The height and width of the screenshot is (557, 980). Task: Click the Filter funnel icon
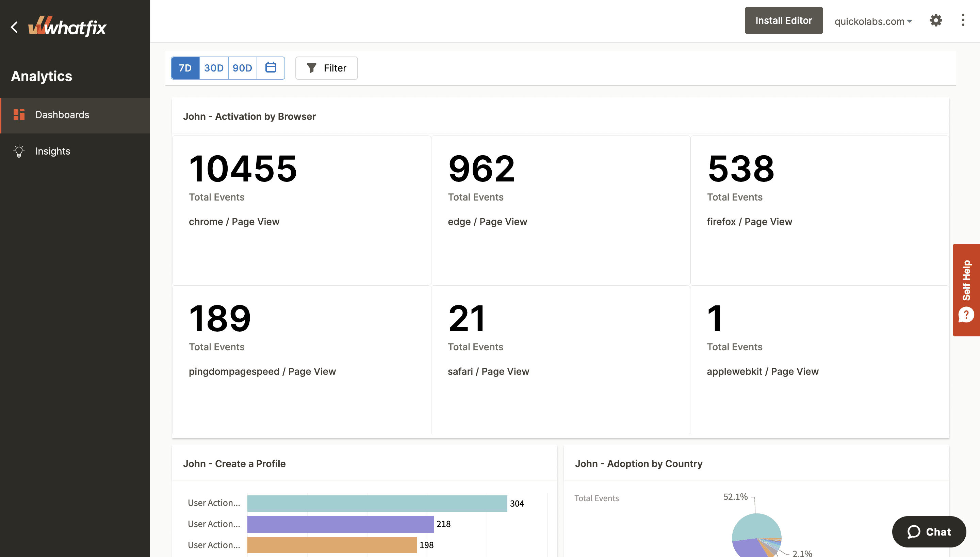coord(311,67)
